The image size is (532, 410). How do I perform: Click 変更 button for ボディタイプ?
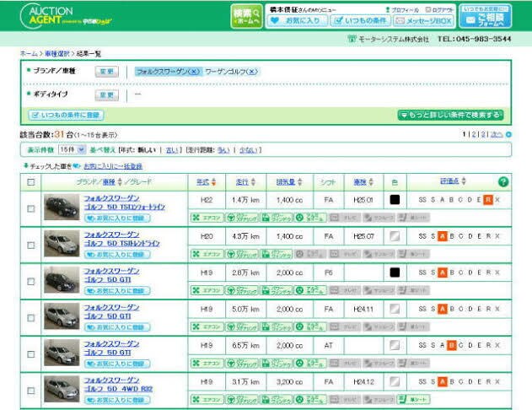[x=107, y=95]
